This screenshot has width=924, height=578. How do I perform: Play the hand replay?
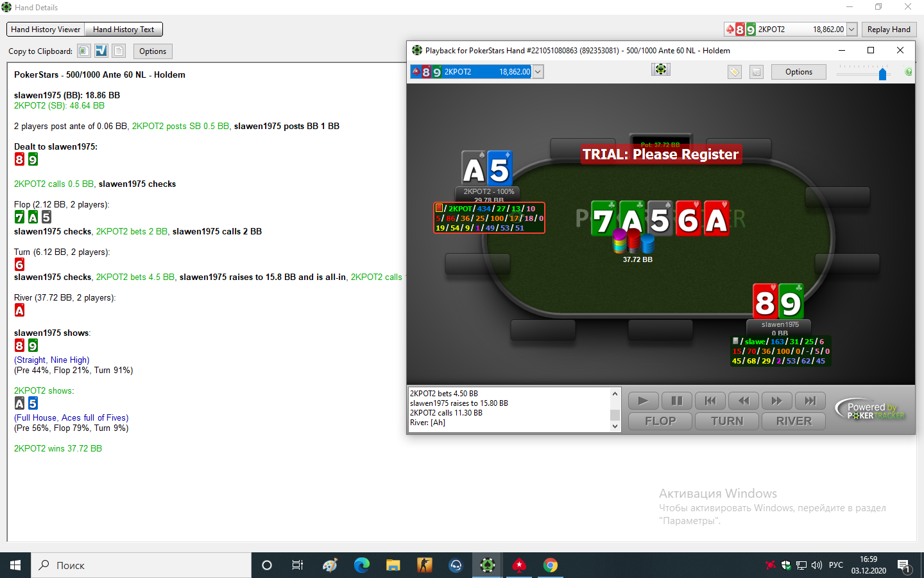coord(643,401)
